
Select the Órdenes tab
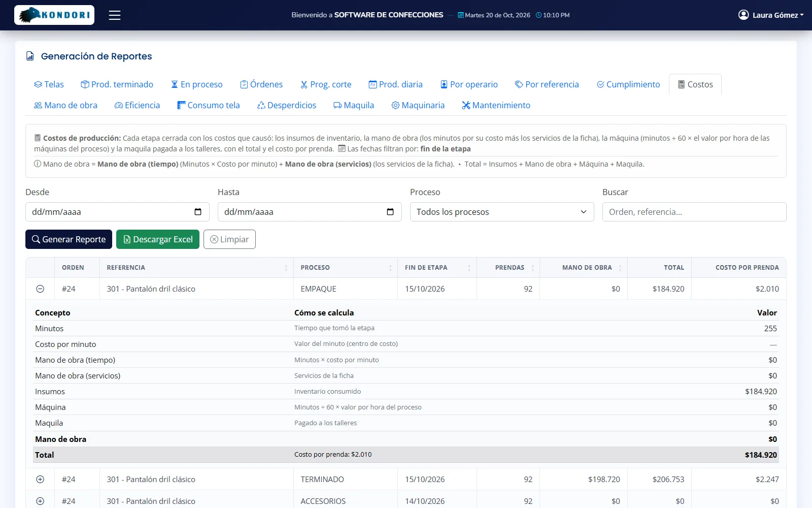[x=261, y=84]
